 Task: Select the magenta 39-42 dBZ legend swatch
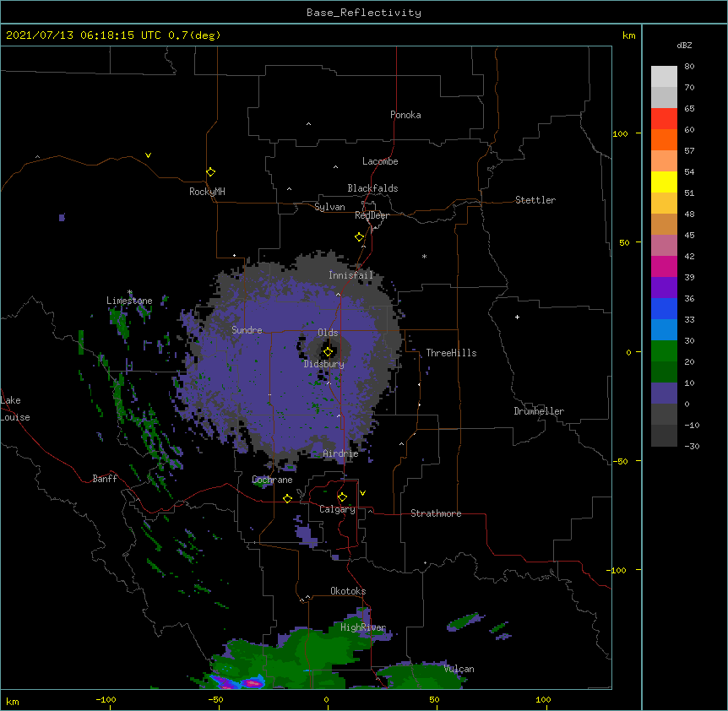[664, 266]
